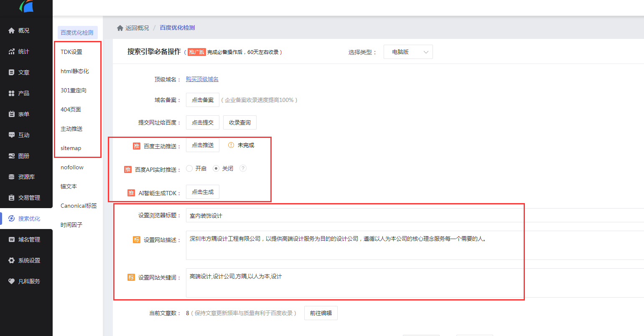The image size is (644, 336).
Task: Click the icon beside 交易管理
Action: click(12, 198)
